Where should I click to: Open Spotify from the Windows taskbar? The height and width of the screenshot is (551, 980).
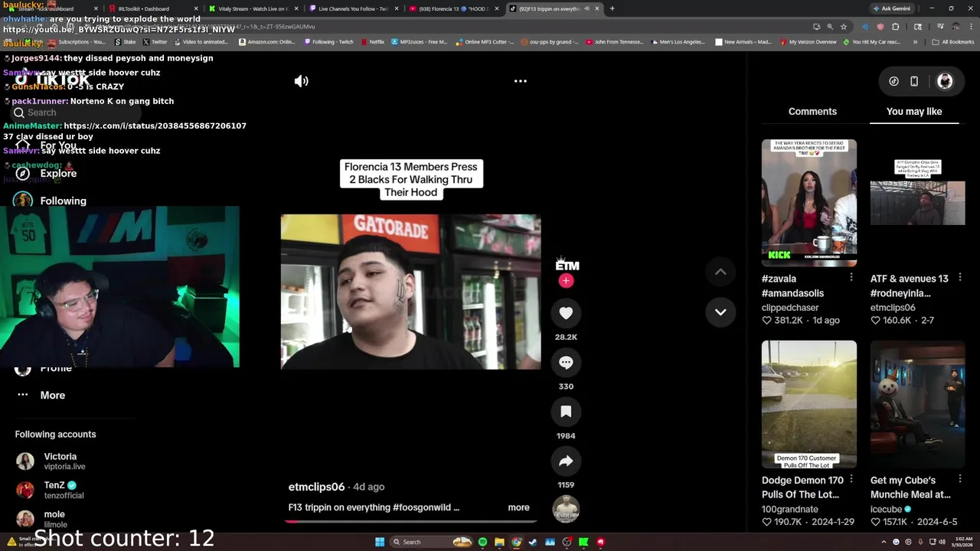(x=482, y=542)
